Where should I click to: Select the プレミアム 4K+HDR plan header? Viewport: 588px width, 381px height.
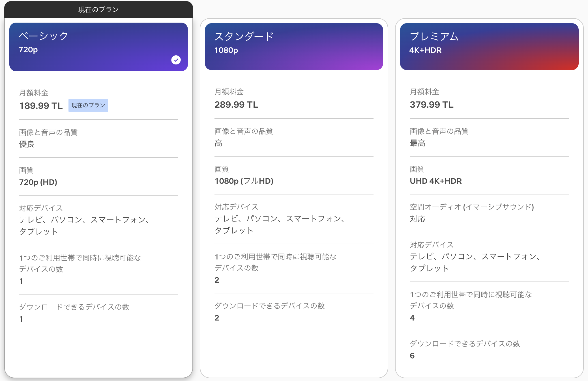point(489,47)
